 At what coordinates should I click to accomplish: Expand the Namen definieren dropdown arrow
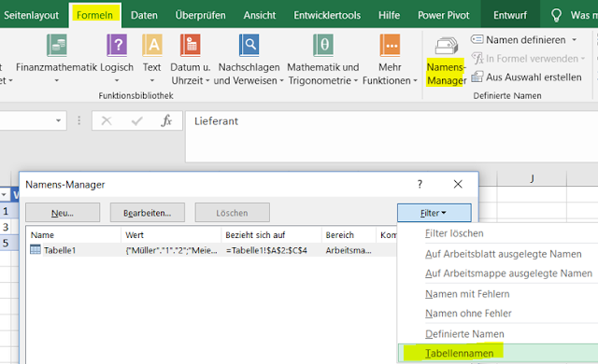(x=574, y=39)
